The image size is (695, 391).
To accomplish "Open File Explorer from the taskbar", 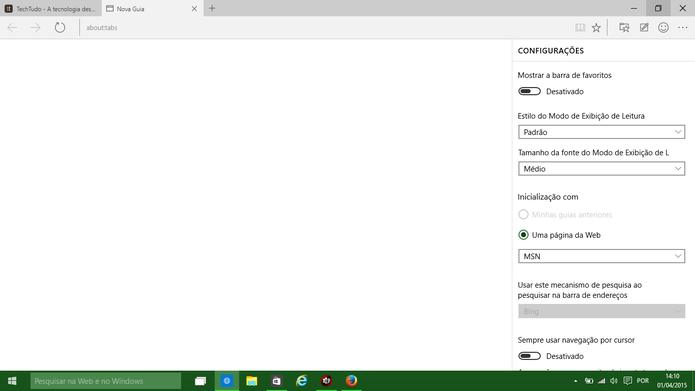I will tap(252, 381).
